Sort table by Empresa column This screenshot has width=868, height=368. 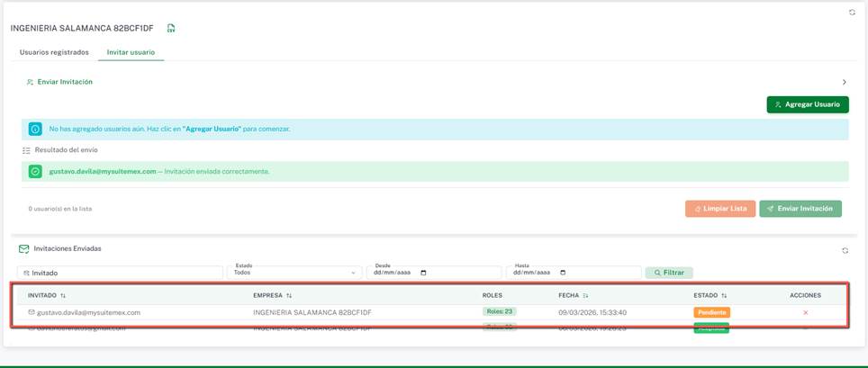[289, 295]
